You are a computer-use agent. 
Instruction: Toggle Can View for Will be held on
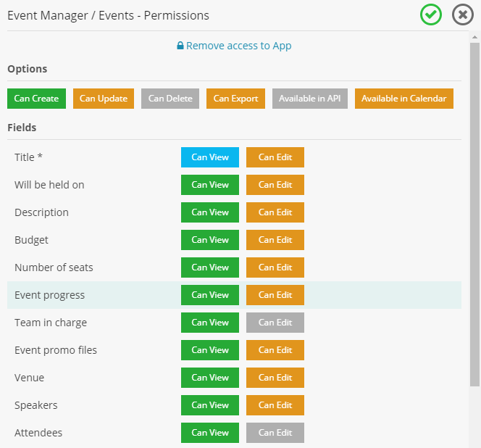(x=209, y=185)
